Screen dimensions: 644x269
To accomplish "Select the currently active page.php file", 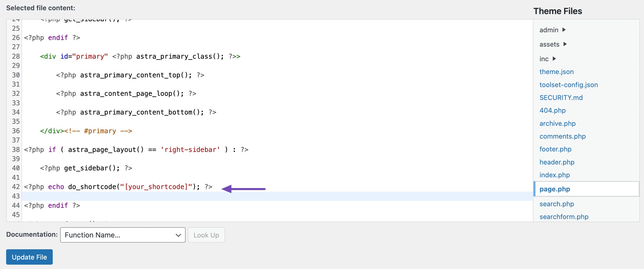I will 555,189.
